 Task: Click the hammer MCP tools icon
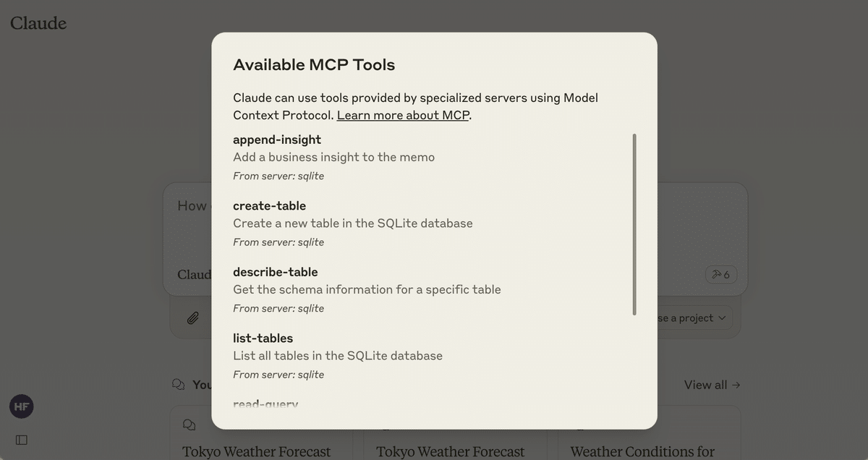pyautogui.click(x=721, y=274)
